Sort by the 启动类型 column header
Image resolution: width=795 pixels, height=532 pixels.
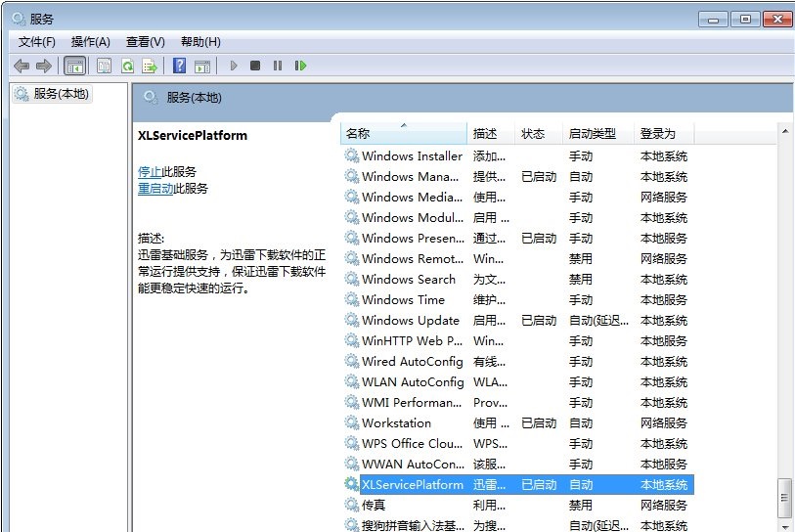[x=598, y=133]
